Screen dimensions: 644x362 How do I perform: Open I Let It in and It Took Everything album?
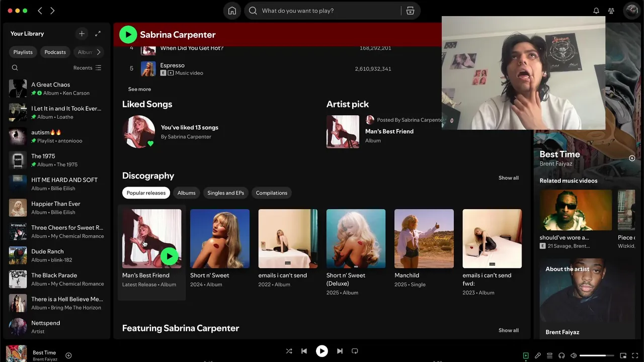[x=56, y=112]
